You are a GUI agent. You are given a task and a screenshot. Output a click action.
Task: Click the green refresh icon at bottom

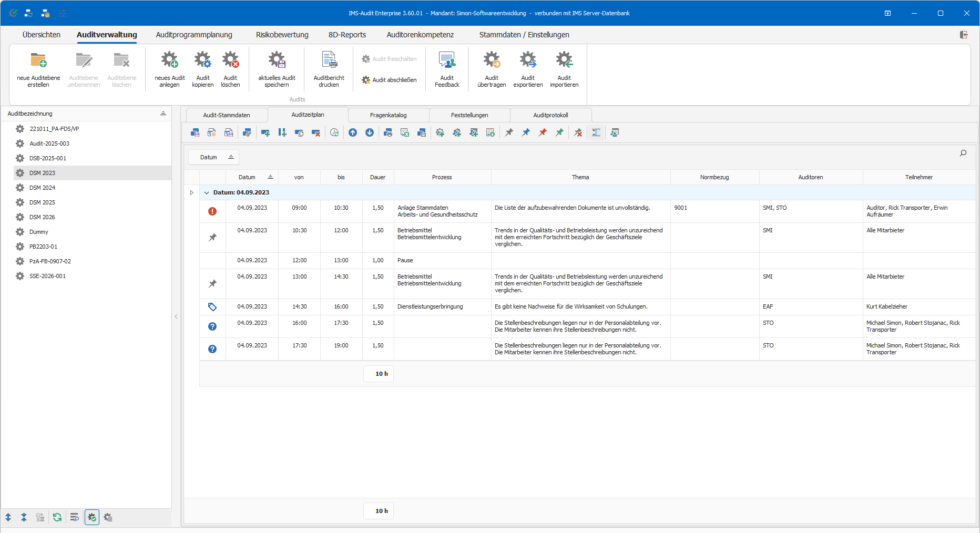[57, 517]
